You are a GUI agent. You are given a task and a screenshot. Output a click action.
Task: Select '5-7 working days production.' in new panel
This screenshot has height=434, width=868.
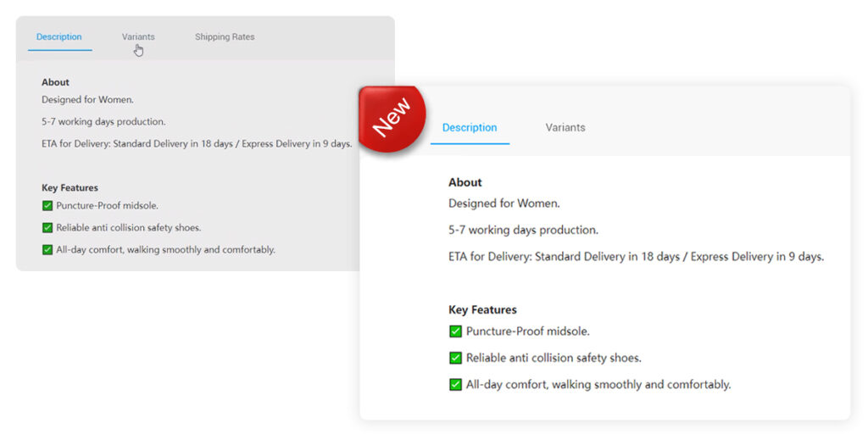click(x=523, y=230)
